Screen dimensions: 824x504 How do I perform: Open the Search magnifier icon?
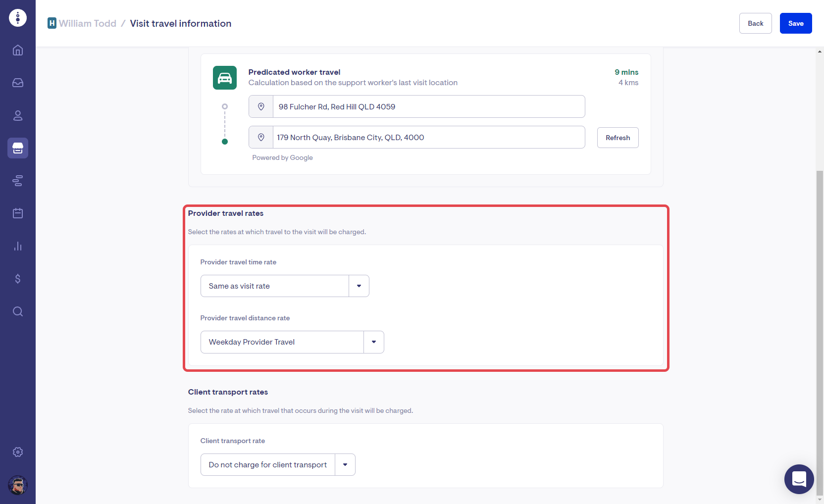(18, 311)
